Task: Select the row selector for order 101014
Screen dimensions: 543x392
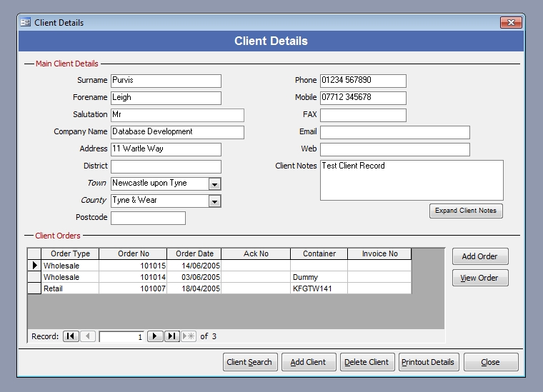Action: pyautogui.click(x=34, y=277)
